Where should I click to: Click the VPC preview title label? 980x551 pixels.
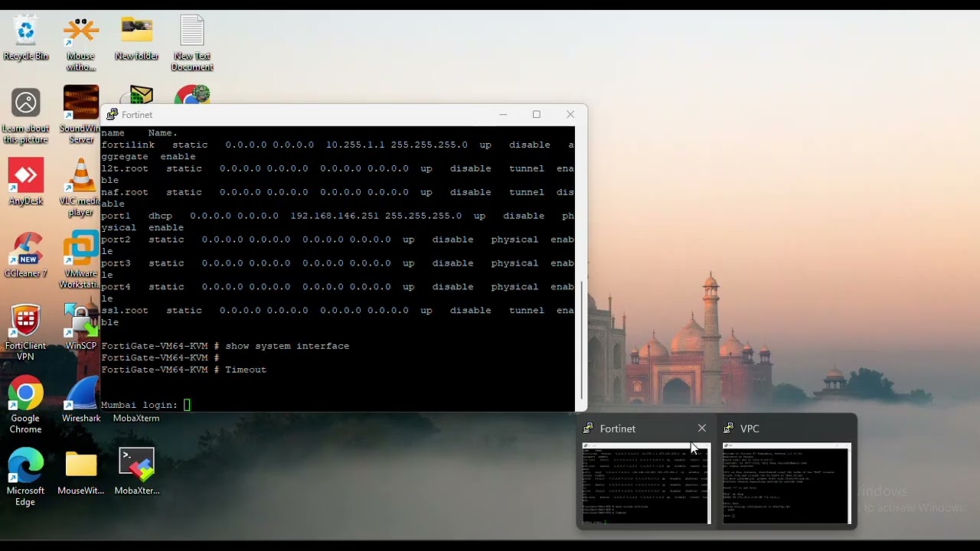pos(750,429)
